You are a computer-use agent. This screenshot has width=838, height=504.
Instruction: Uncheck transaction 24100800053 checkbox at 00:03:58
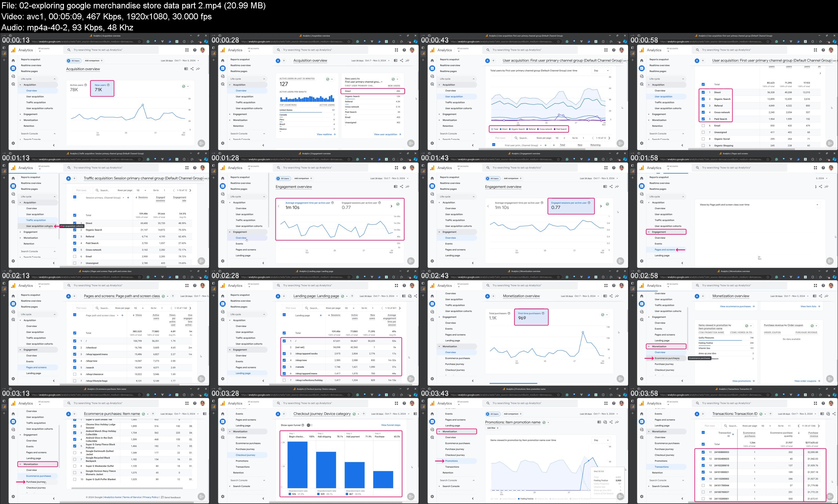[x=703, y=452]
